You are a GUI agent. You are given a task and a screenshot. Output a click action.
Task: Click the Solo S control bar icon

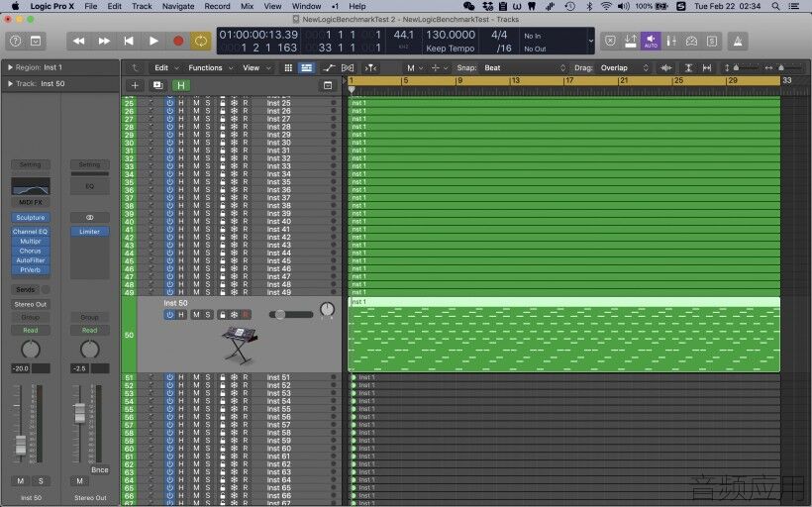(x=712, y=41)
